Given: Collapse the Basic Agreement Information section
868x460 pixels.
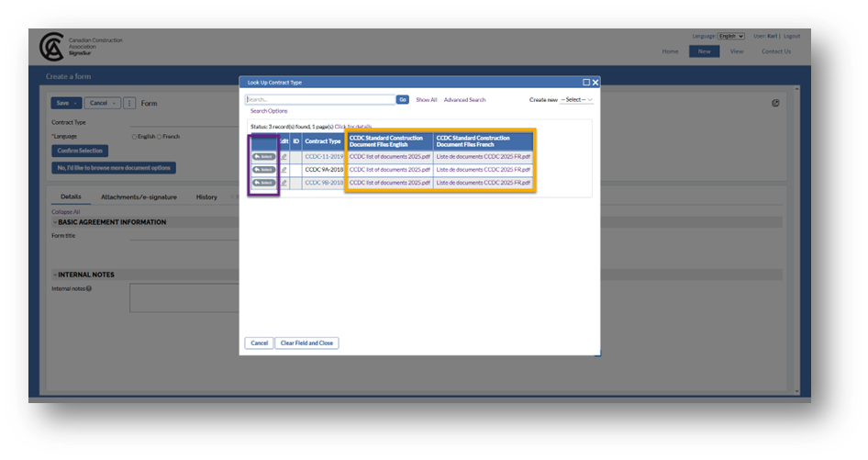Looking at the screenshot, I should pyautogui.click(x=54, y=222).
